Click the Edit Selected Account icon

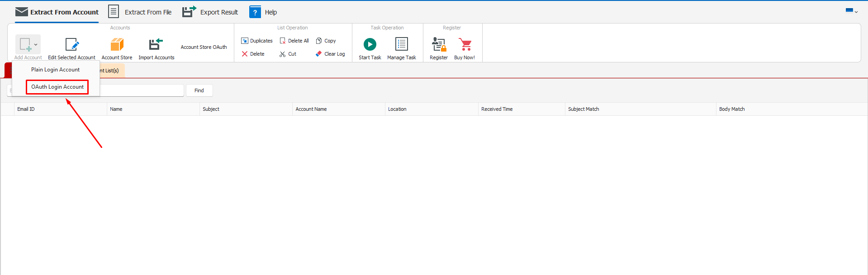[x=72, y=45]
